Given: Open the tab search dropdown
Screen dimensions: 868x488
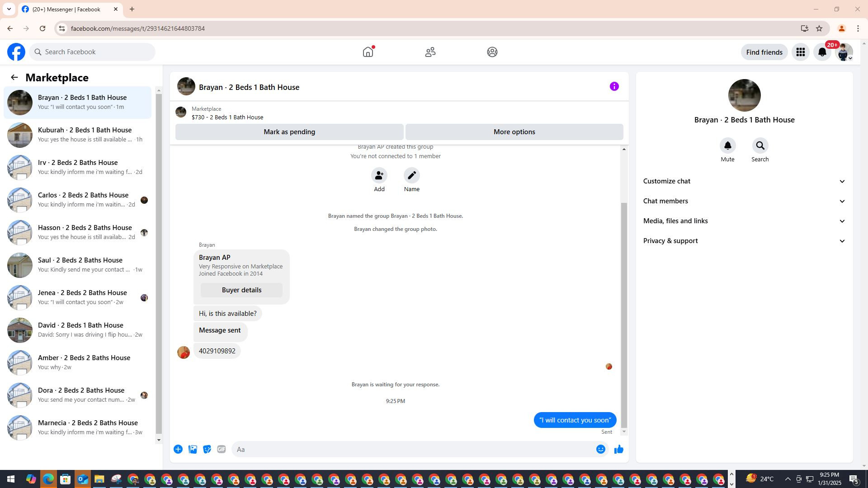Looking at the screenshot, I should click(x=9, y=9).
